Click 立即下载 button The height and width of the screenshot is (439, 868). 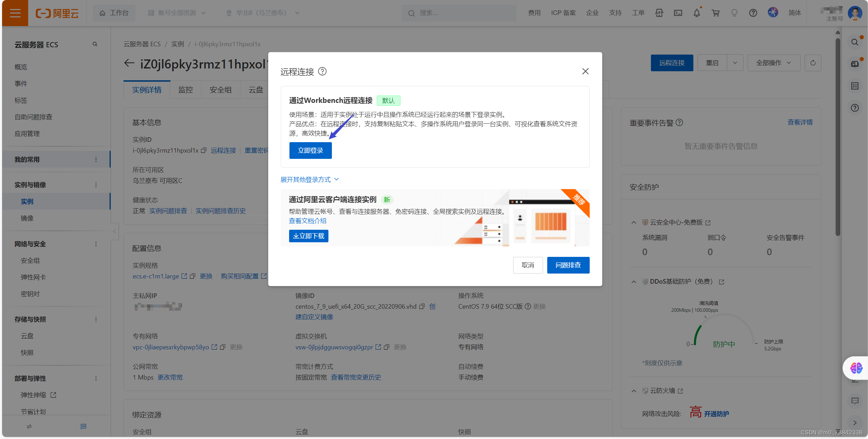click(309, 236)
